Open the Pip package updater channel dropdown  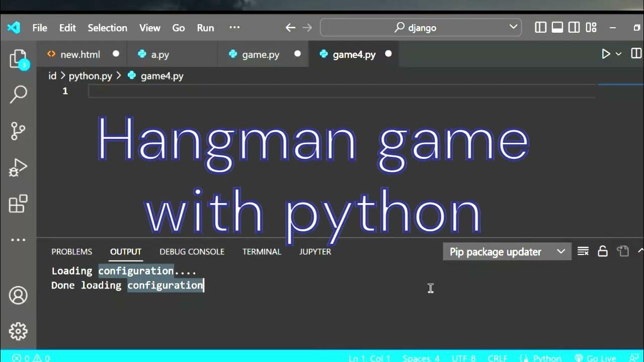(x=507, y=252)
